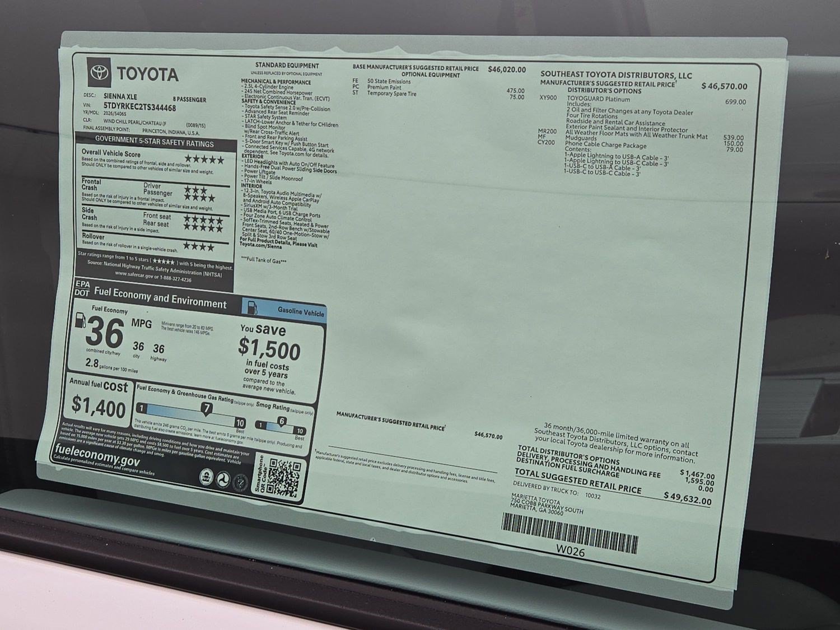Click the $1,500 fuel savings figure
The height and width of the screenshot is (630, 840).
point(269,349)
